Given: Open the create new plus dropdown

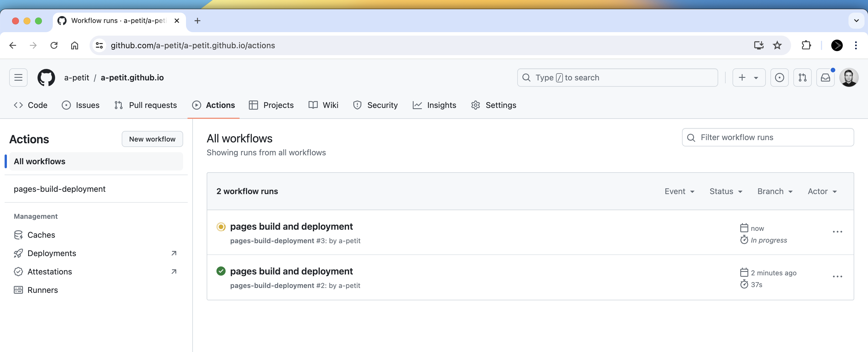Looking at the screenshot, I should [749, 78].
